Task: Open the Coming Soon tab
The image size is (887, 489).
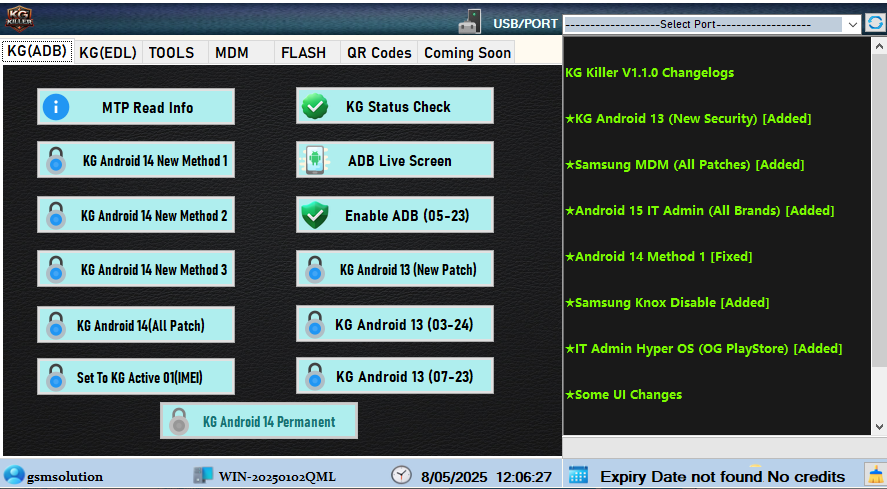Action: coord(467,53)
